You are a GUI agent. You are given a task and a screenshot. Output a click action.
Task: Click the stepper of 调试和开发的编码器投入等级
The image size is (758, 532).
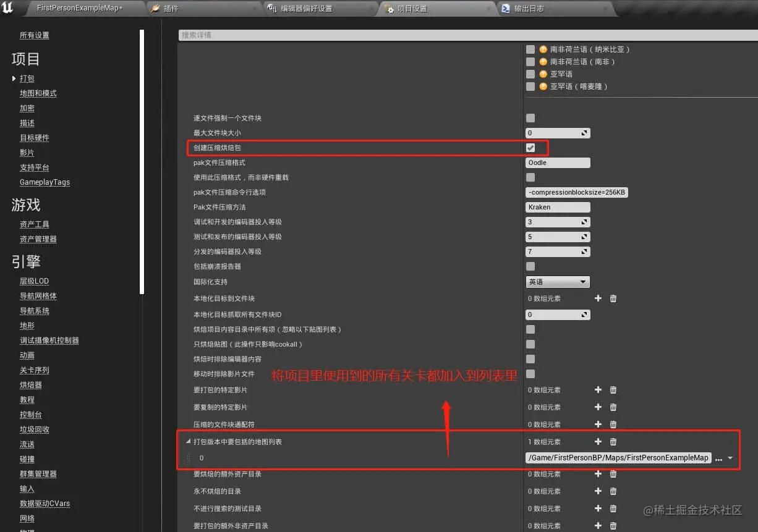584,222
